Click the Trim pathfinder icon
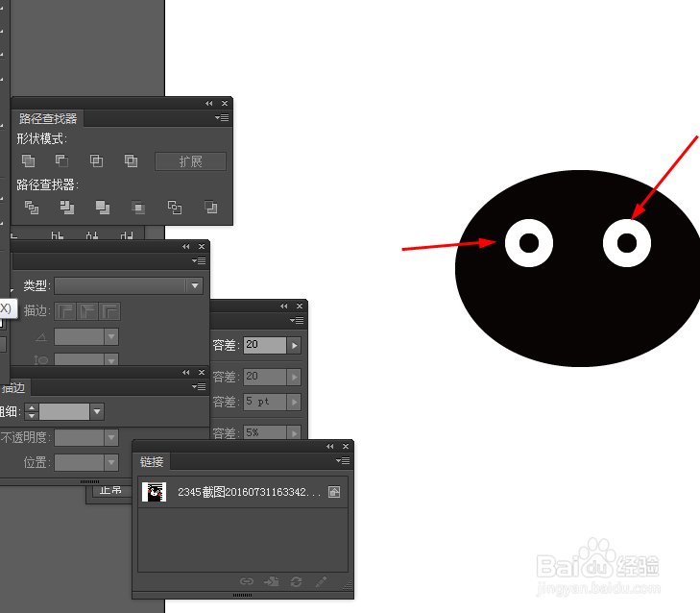700x613 pixels. [67, 208]
